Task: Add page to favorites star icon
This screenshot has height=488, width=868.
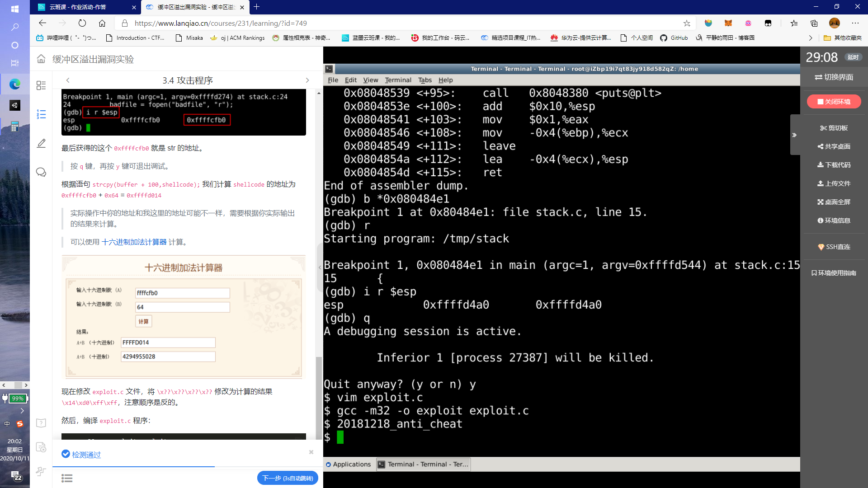Action: 687,23
